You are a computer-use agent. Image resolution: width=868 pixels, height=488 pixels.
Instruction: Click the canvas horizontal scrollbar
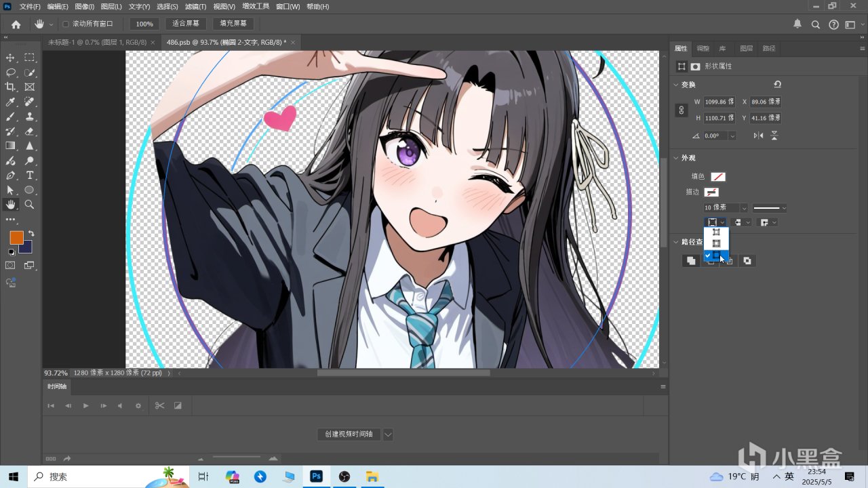[403, 373]
